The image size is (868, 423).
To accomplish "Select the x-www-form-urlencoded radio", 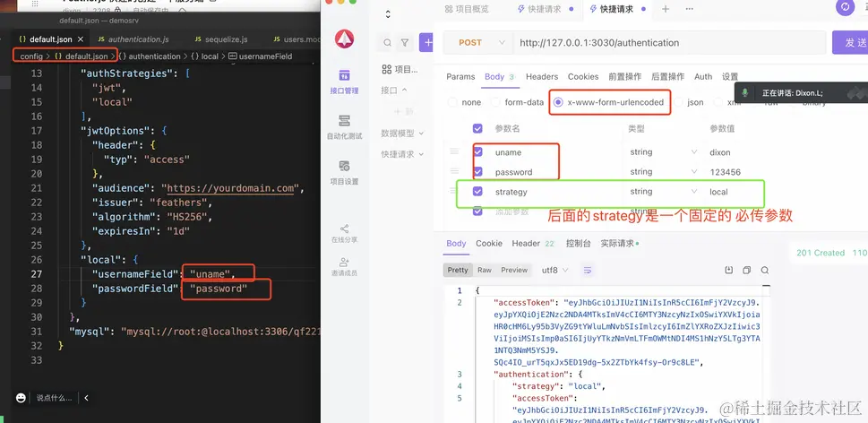I will [558, 102].
